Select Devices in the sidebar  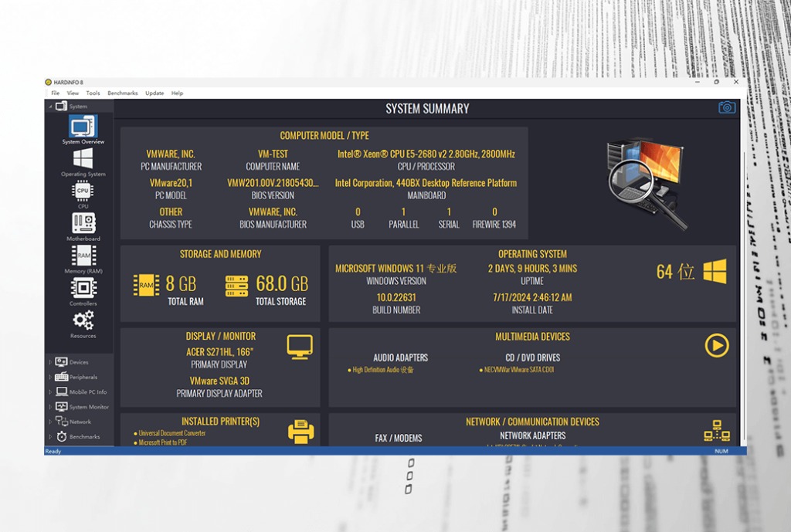click(x=79, y=362)
